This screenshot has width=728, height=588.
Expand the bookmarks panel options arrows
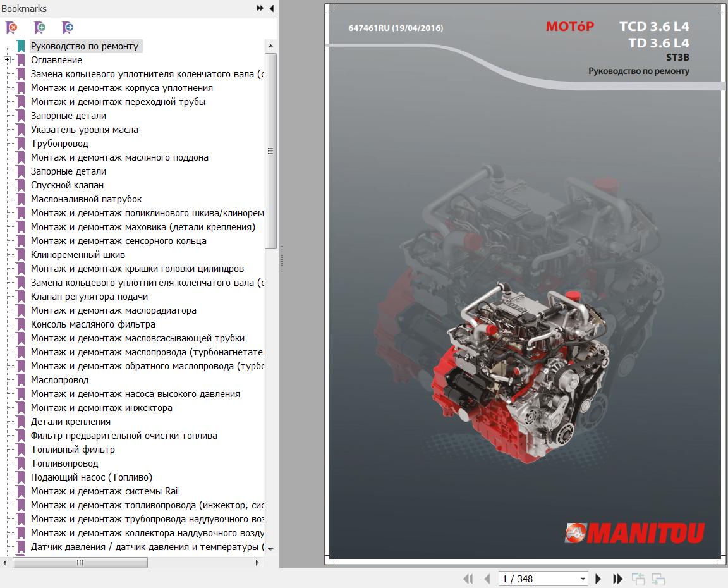pos(260,8)
